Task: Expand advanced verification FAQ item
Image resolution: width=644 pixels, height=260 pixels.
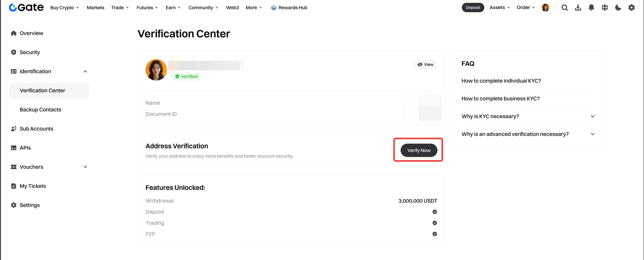Action: point(592,134)
